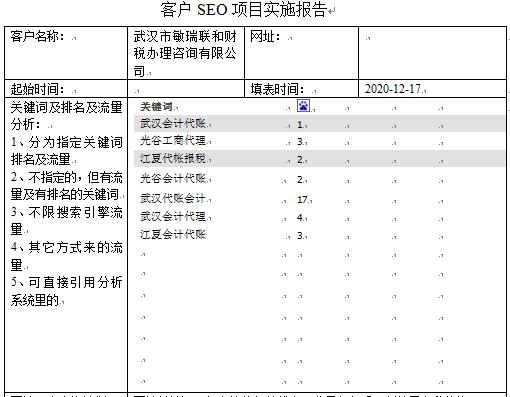
Task: Click rank 4 for 武汉会计代理
Action: point(300,218)
